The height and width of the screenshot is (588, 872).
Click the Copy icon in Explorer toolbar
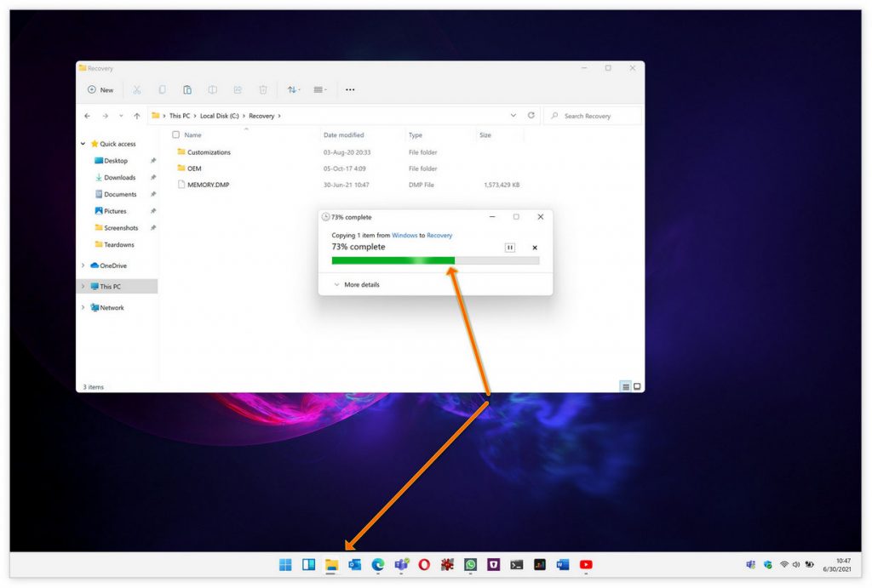(162, 89)
